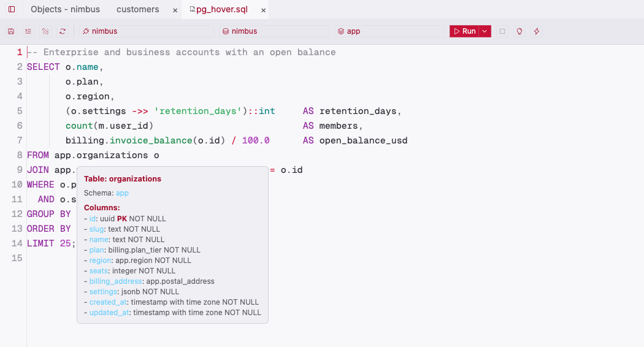Expand the Run options dropdown arrow
The height and width of the screenshot is (347, 644).
[485, 31]
